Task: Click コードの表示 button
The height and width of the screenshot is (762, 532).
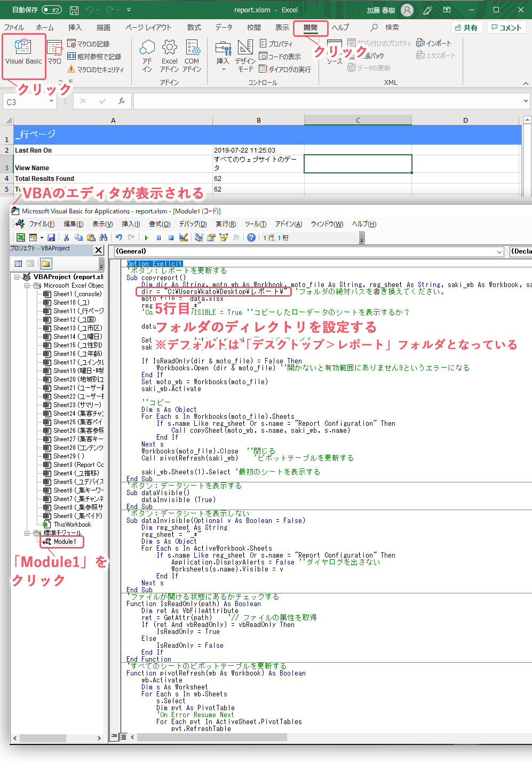Action: click(280, 57)
